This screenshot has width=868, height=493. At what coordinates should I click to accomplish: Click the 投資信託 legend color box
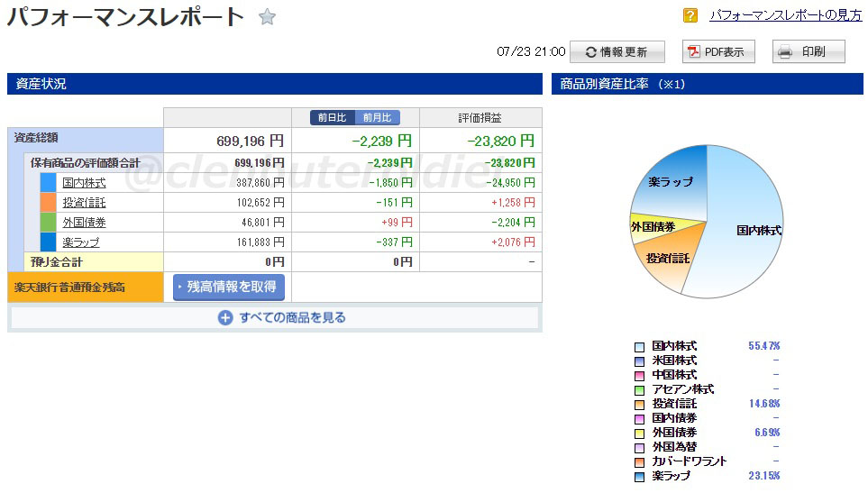click(639, 405)
